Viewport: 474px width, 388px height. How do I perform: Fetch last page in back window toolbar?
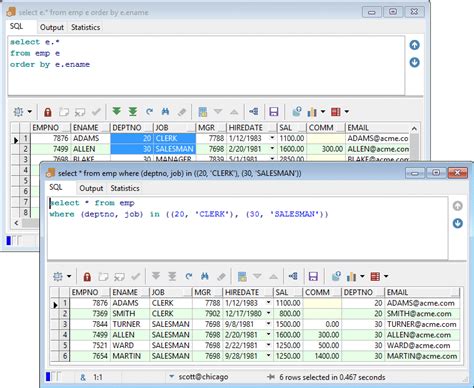coord(133,112)
